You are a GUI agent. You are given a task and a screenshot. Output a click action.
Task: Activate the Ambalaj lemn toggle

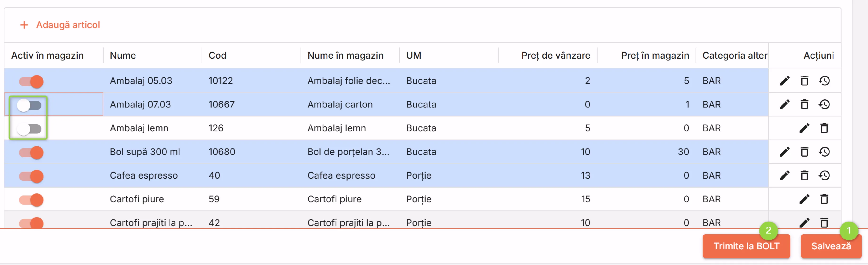29,129
